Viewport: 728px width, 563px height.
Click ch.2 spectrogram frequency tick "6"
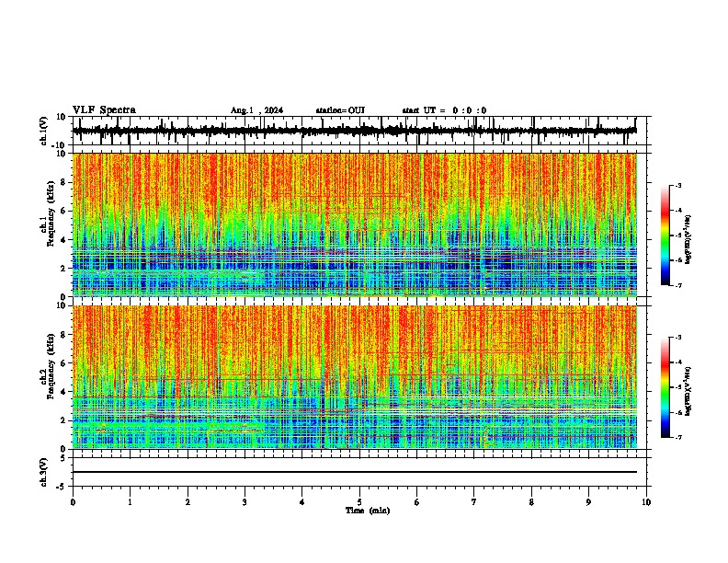click(63, 362)
